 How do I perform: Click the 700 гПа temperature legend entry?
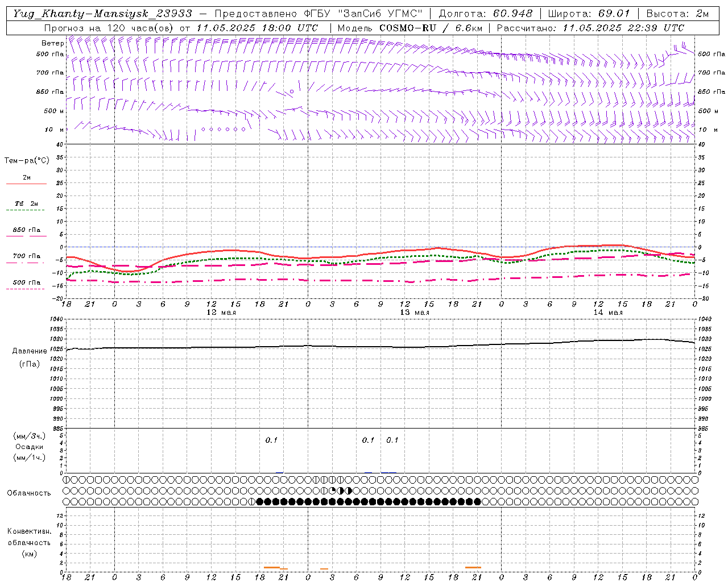tap(26, 256)
